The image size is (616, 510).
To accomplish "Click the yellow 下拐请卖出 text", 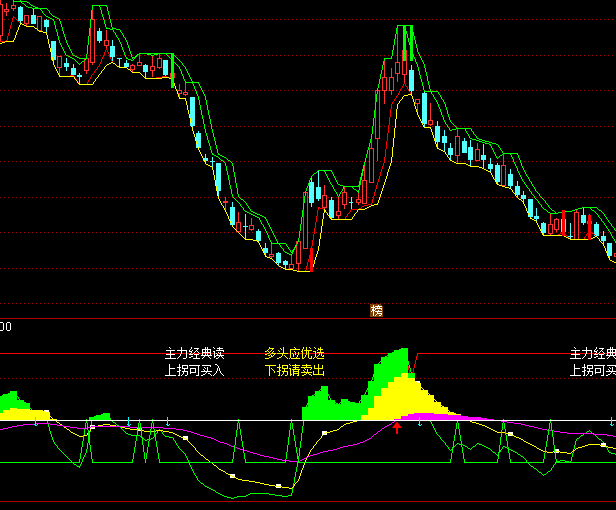I will click(295, 370).
